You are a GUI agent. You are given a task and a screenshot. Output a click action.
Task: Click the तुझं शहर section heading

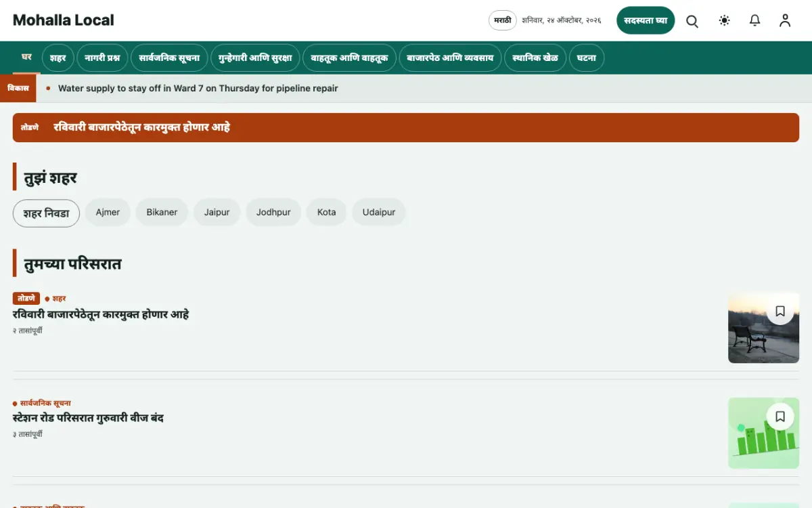[50, 177]
